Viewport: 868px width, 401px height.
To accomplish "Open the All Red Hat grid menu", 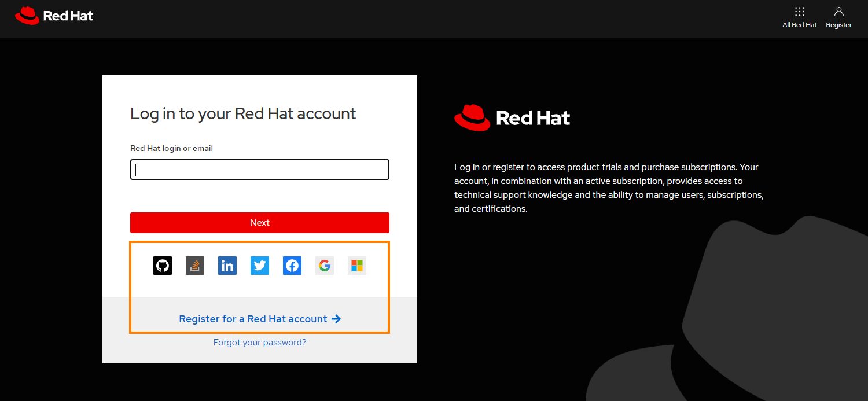I will pos(800,17).
